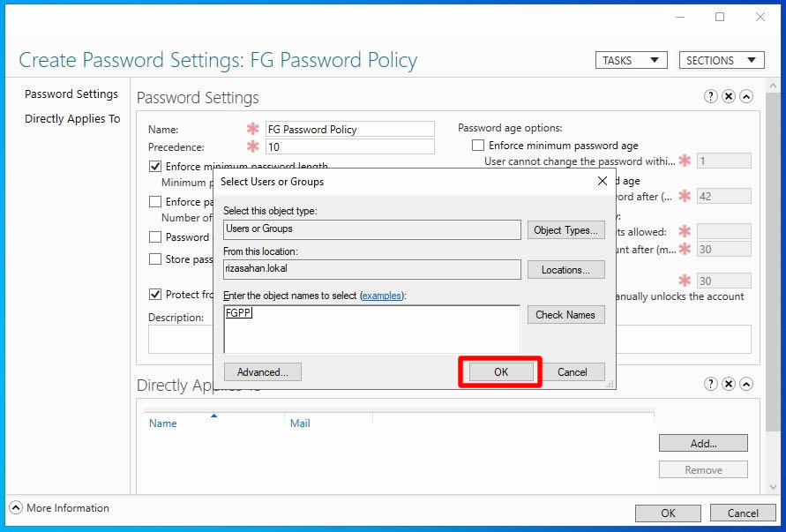Close the Select Users or Groups dialog
Screen dimensions: 786x532
(x=603, y=181)
